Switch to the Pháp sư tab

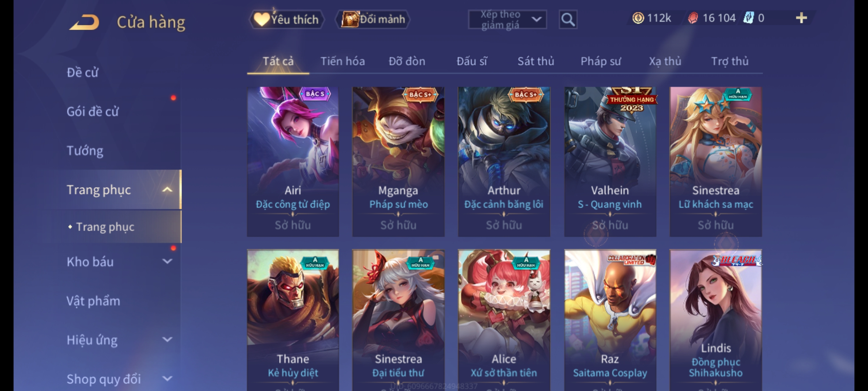(x=600, y=61)
